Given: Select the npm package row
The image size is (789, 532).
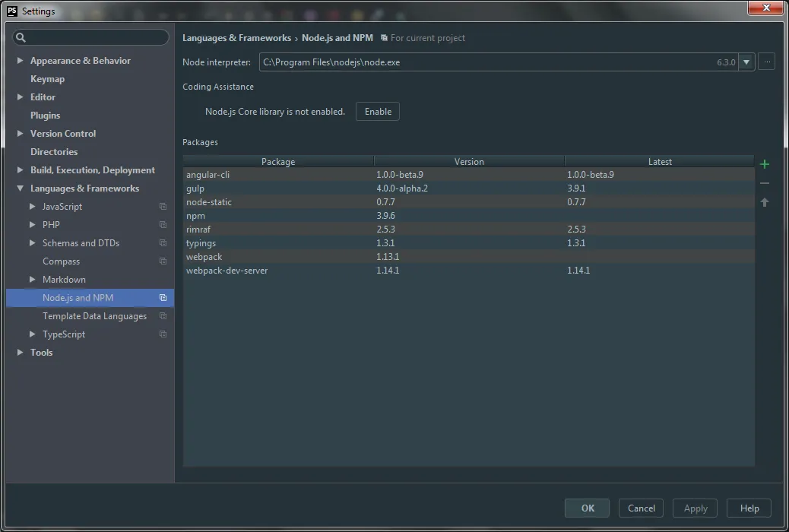Looking at the screenshot, I should click(468, 215).
